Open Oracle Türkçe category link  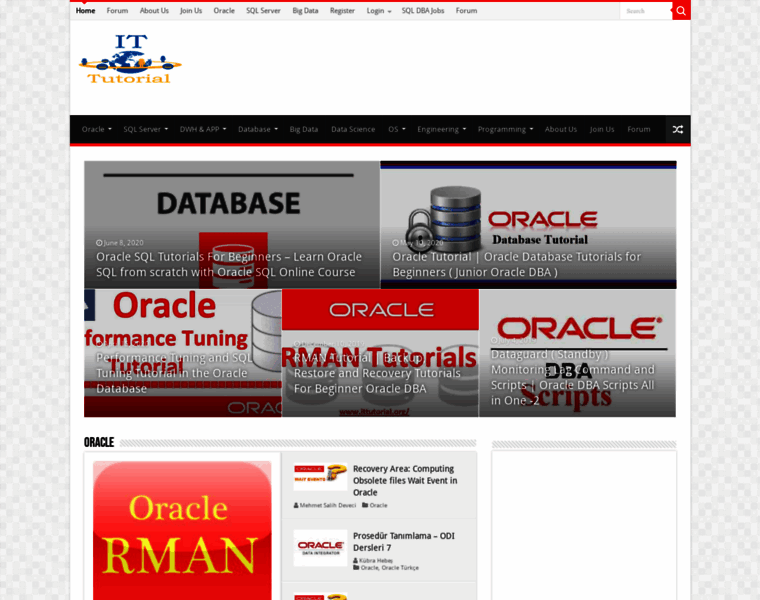(400, 568)
